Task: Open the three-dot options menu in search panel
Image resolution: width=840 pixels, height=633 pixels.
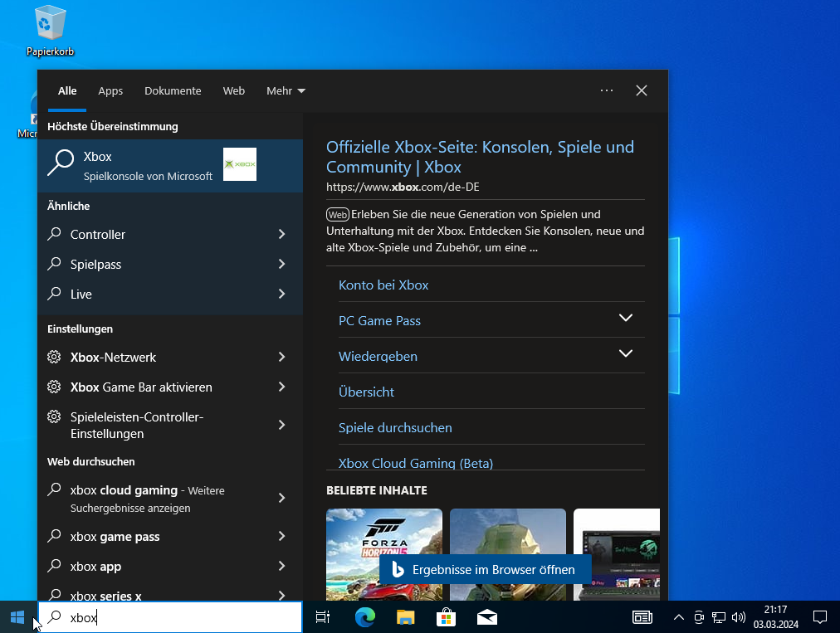Action: coord(607,90)
